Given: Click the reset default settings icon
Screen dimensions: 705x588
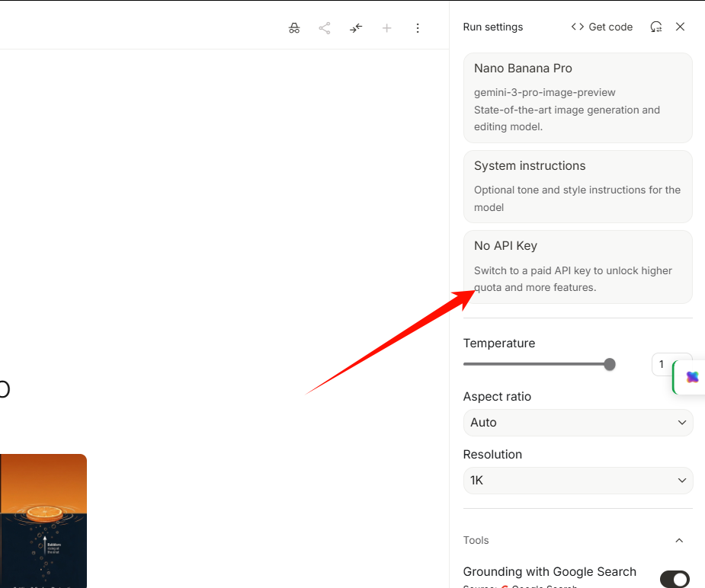Looking at the screenshot, I should pos(656,27).
